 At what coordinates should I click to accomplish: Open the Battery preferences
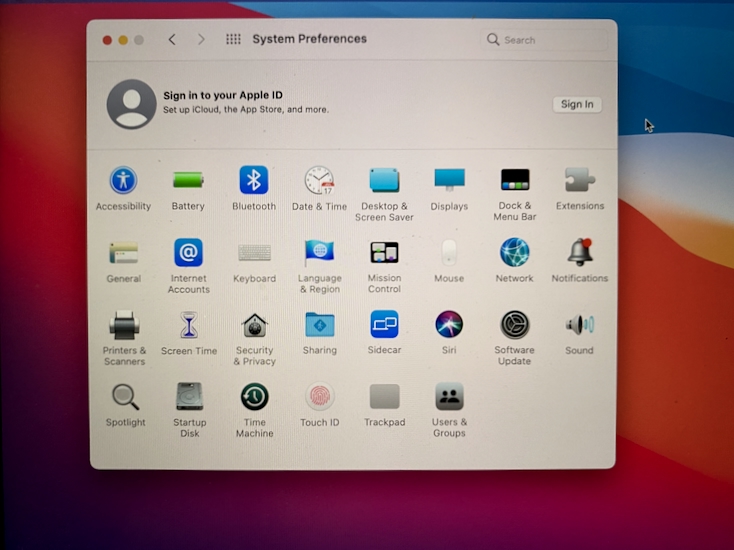point(188,180)
